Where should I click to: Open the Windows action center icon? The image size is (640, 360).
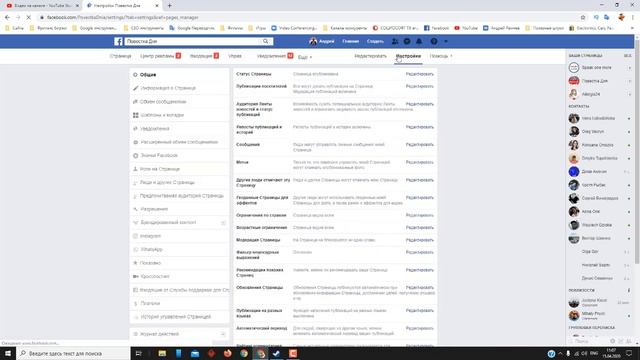pyautogui.click(x=629, y=353)
